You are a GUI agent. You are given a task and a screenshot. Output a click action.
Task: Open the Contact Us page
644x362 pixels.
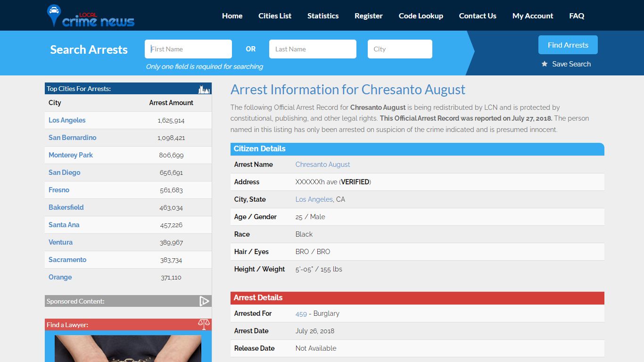pos(478,16)
